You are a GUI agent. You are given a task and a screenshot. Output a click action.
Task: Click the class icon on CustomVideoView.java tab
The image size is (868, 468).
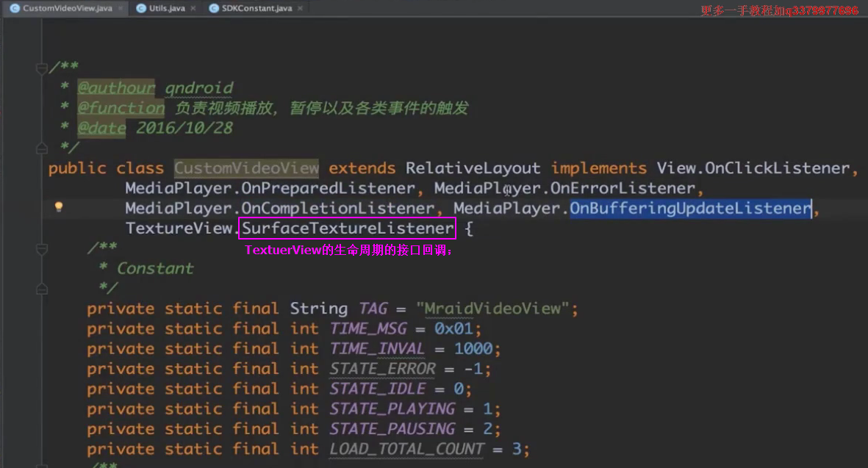[x=15, y=8]
